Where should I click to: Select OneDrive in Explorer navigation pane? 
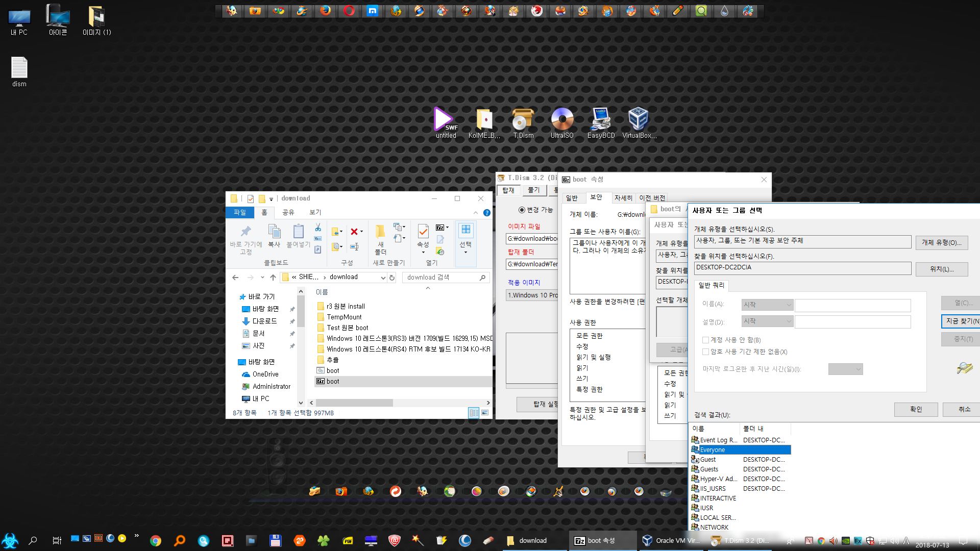(x=265, y=374)
